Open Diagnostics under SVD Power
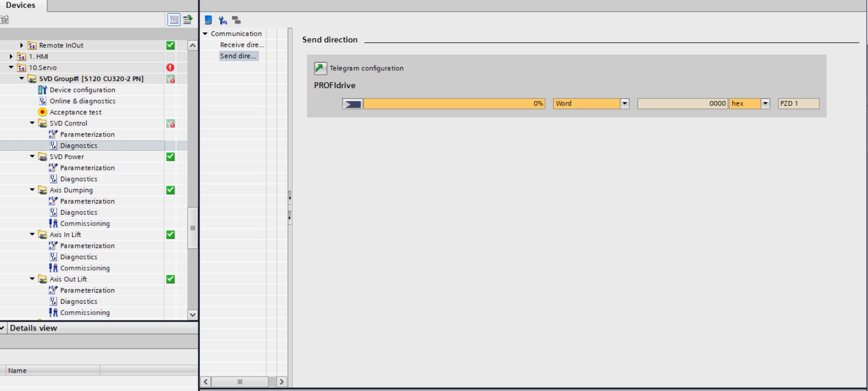Viewport: 868px width, 391px height. tap(79, 179)
